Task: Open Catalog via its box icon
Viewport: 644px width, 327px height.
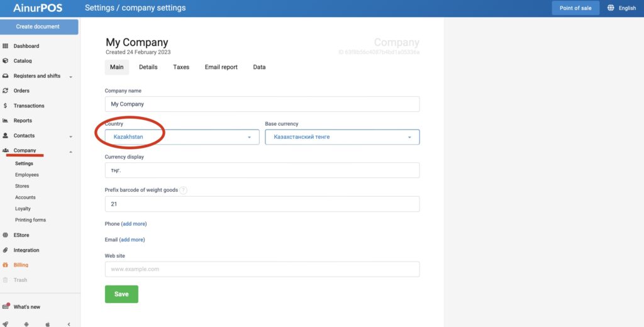Action: point(6,61)
